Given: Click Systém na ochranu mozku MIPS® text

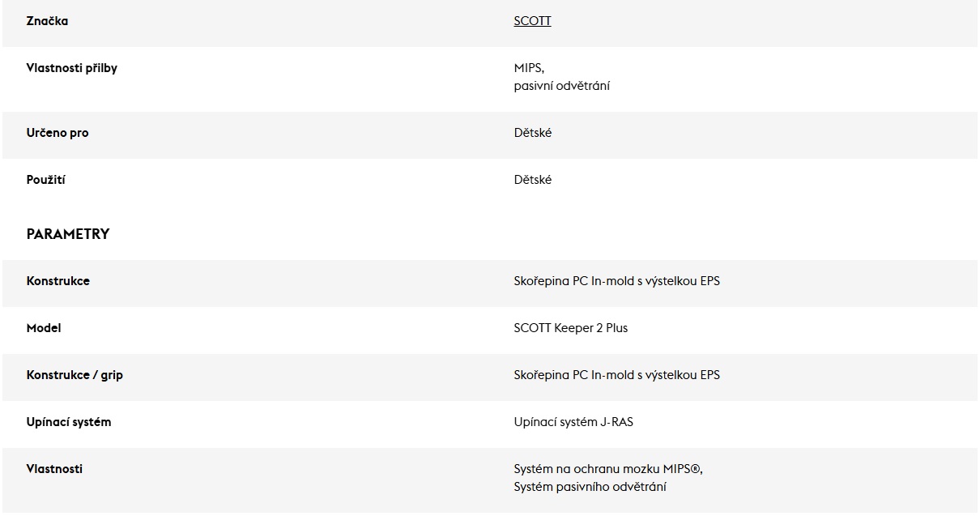Looking at the screenshot, I should pos(607,469).
